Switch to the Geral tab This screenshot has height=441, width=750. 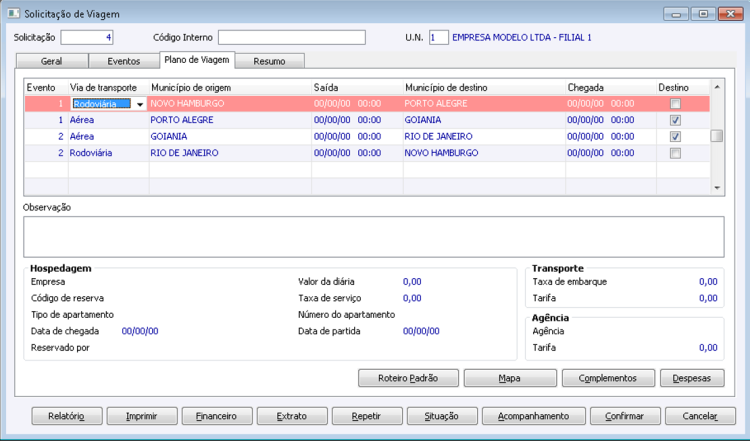tap(50, 61)
